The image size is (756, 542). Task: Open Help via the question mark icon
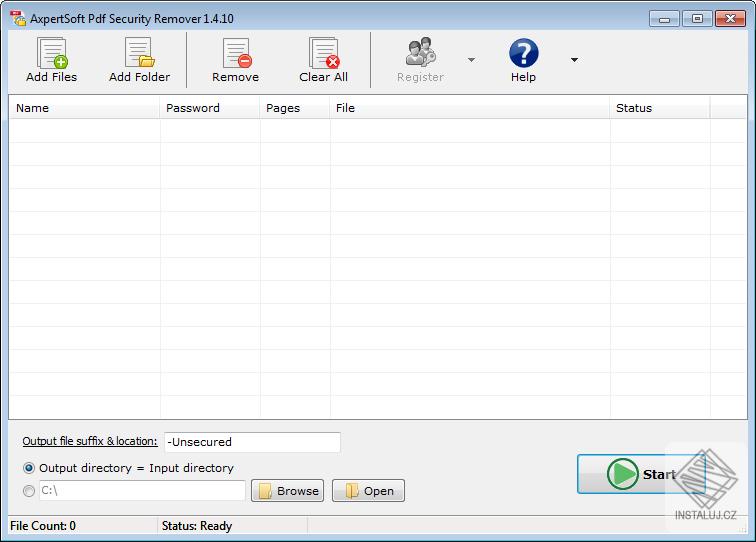(524, 53)
